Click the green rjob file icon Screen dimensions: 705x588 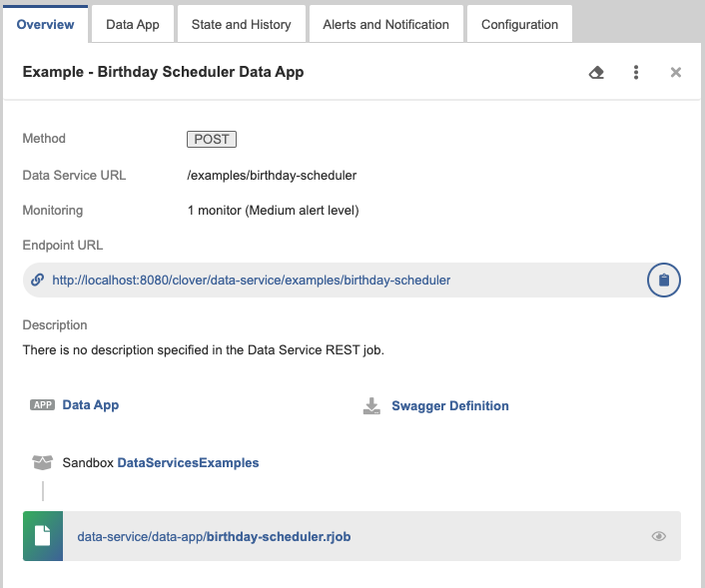click(x=43, y=536)
